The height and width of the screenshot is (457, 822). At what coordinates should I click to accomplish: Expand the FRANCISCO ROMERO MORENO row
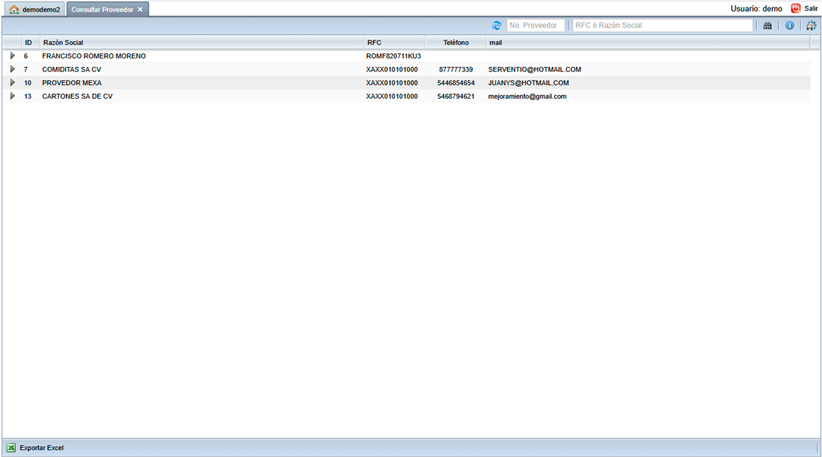[13, 56]
